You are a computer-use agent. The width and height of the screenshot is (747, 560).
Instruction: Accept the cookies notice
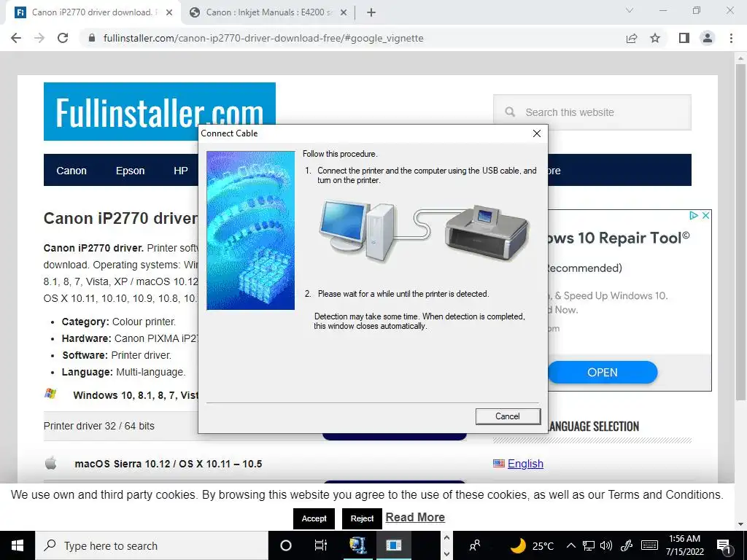coord(314,518)
